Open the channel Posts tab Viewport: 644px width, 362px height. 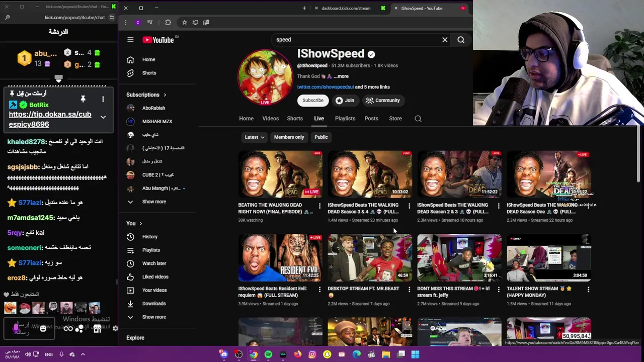click(371, 119)
